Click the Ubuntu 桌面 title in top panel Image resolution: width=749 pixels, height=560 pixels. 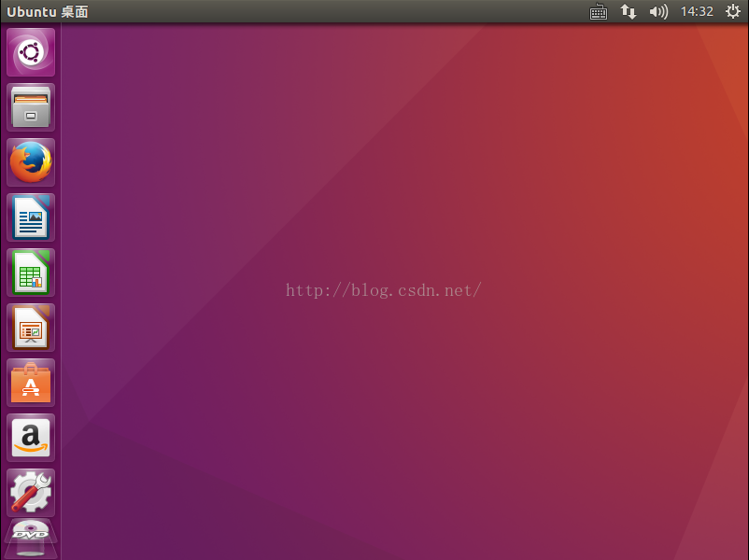coord(48,11)
